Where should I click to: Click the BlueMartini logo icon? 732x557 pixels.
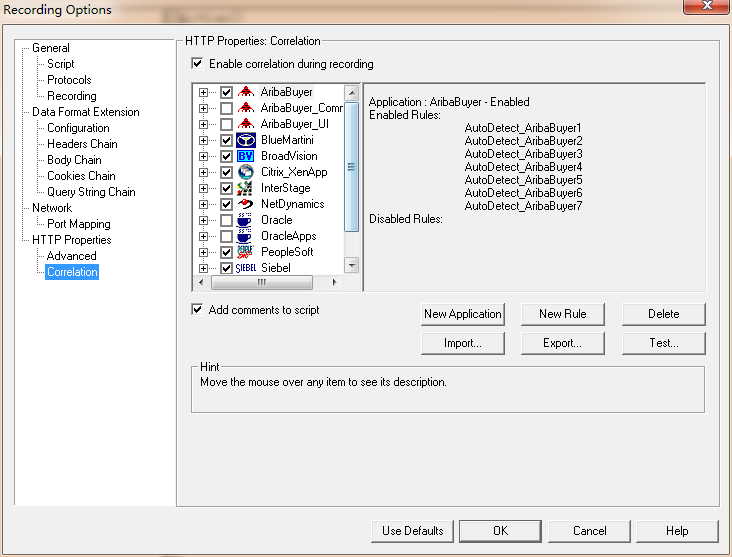[x=246, y=140]
